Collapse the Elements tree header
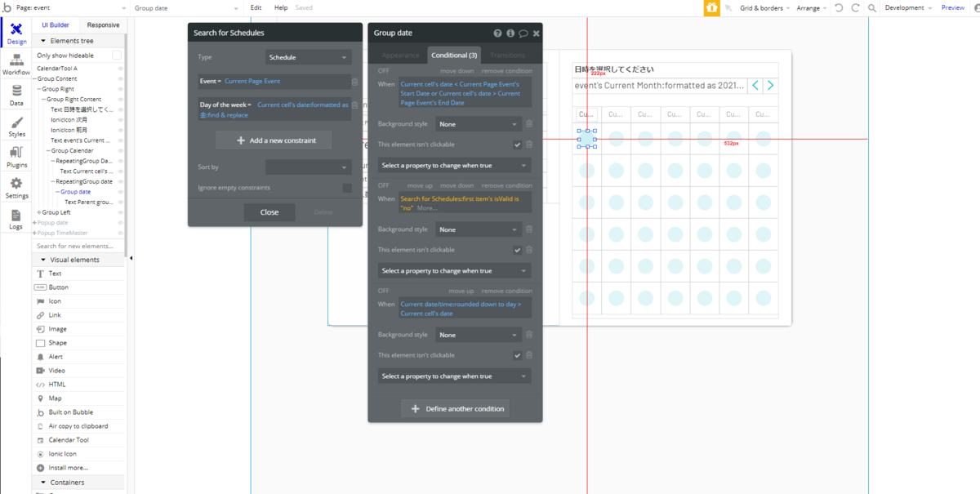This screenshot has width=980, height=494. point(78,41)
